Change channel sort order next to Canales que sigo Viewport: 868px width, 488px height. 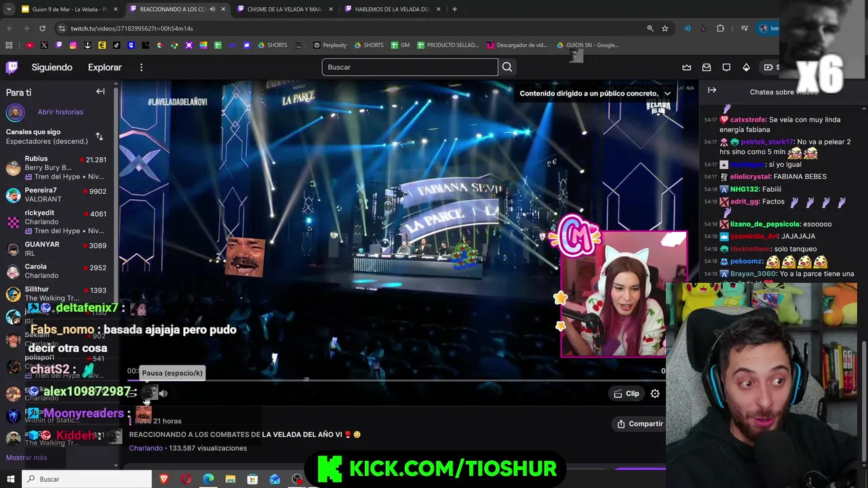click(99, 136)
